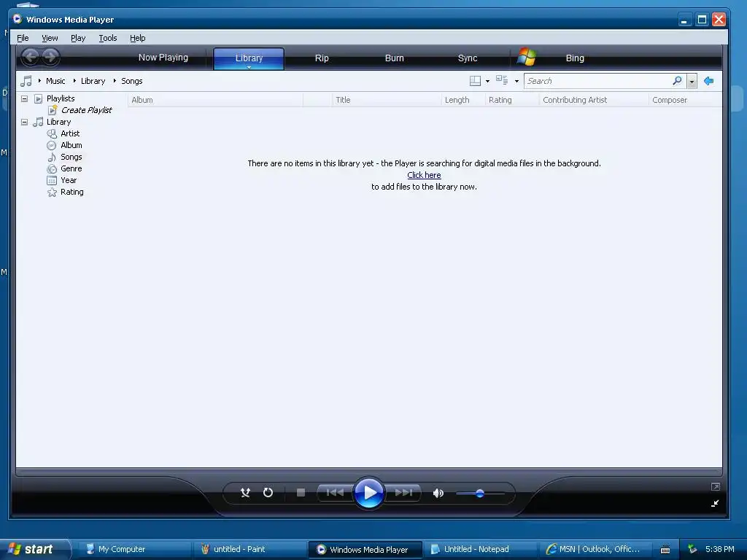The width and height of the screenshot is (747, 560).
Task: Open the Start menu
Action: coord(35,549)
